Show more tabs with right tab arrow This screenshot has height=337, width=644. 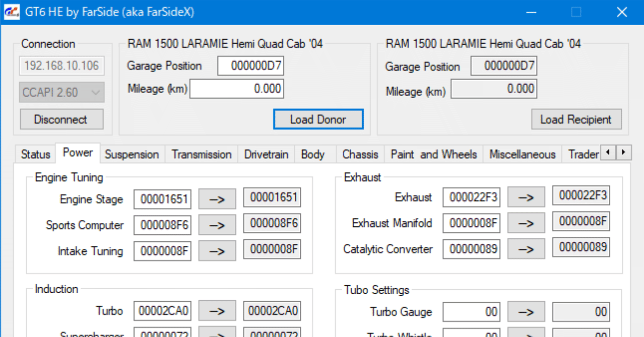(624, 152)
